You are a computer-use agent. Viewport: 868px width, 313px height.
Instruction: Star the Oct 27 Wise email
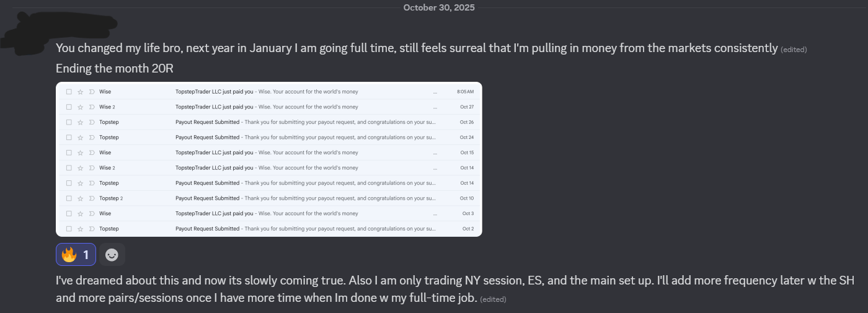pos(80,107)
